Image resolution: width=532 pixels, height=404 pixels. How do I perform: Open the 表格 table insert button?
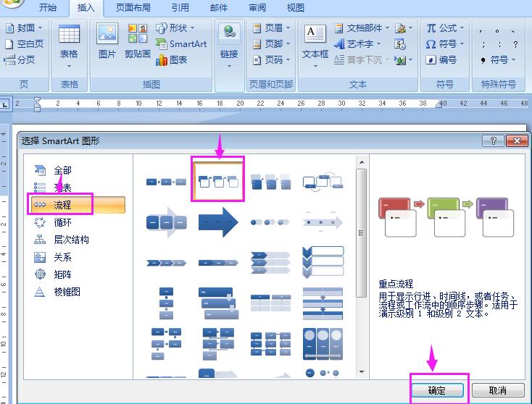69,46
